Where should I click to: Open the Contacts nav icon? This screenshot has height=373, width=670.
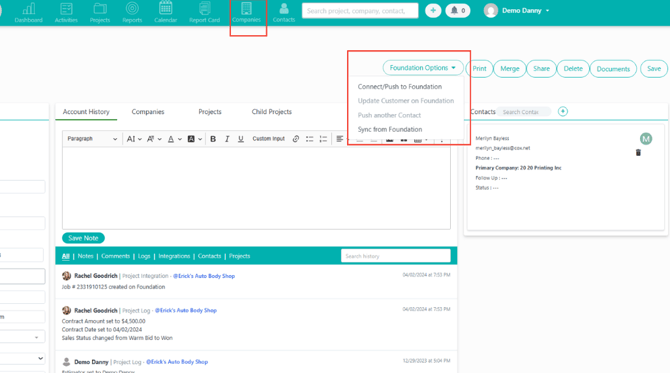(x=284, y=12)
